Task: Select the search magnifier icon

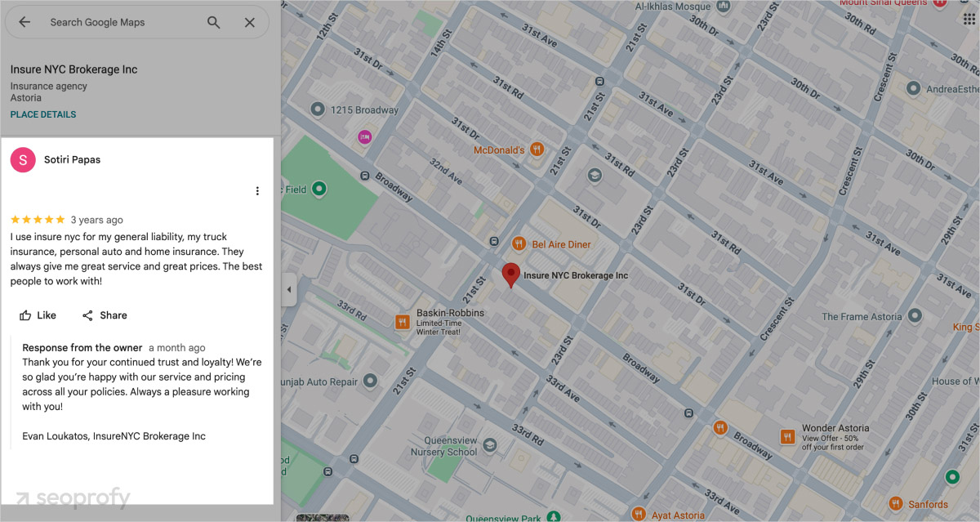Action: pos(213,22)
